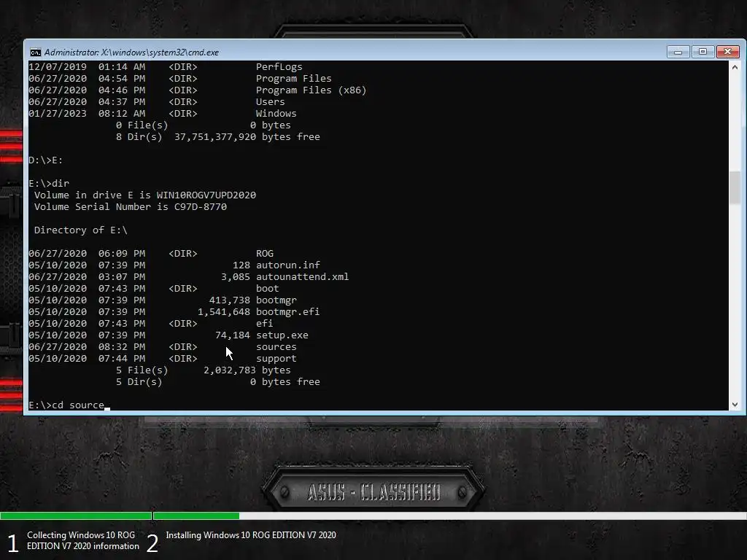Click 'setup.exe' file name

coord(282,335)
